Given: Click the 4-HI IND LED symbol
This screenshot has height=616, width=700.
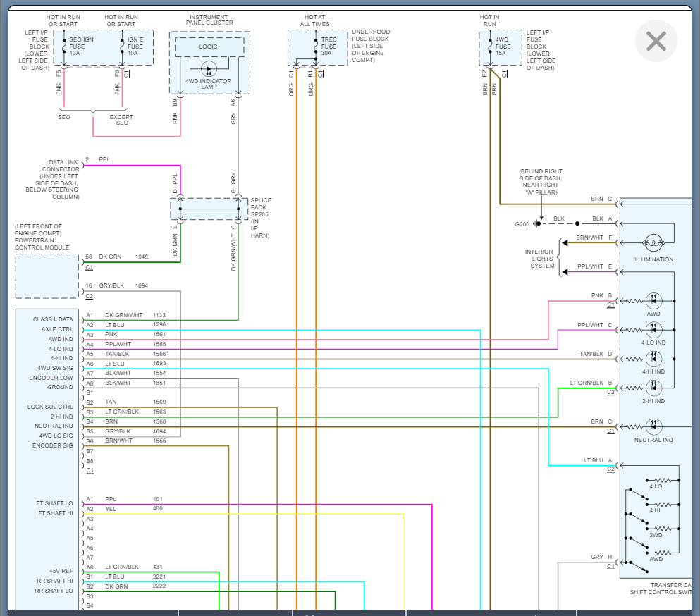Looking at the screenshot, I should 653,358.
